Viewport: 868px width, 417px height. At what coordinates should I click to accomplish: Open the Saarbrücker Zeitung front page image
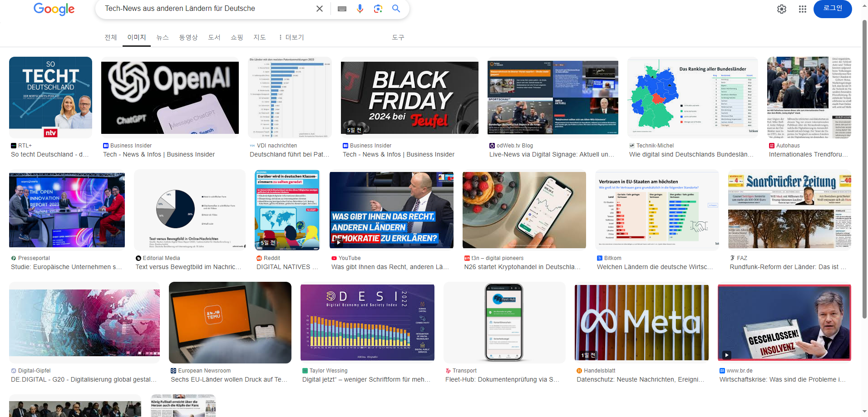tap(789, 210)
